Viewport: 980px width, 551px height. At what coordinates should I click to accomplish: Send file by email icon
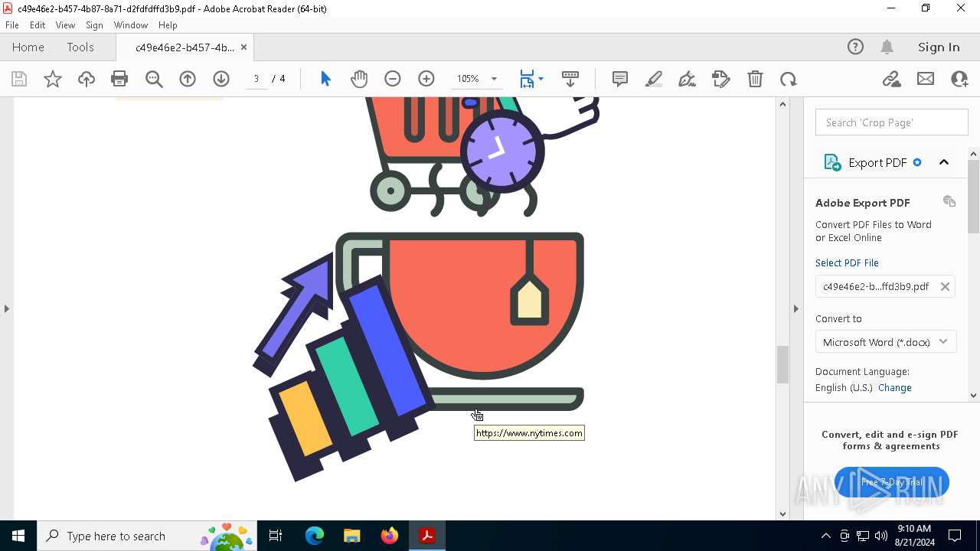click(x=926, y=79)
